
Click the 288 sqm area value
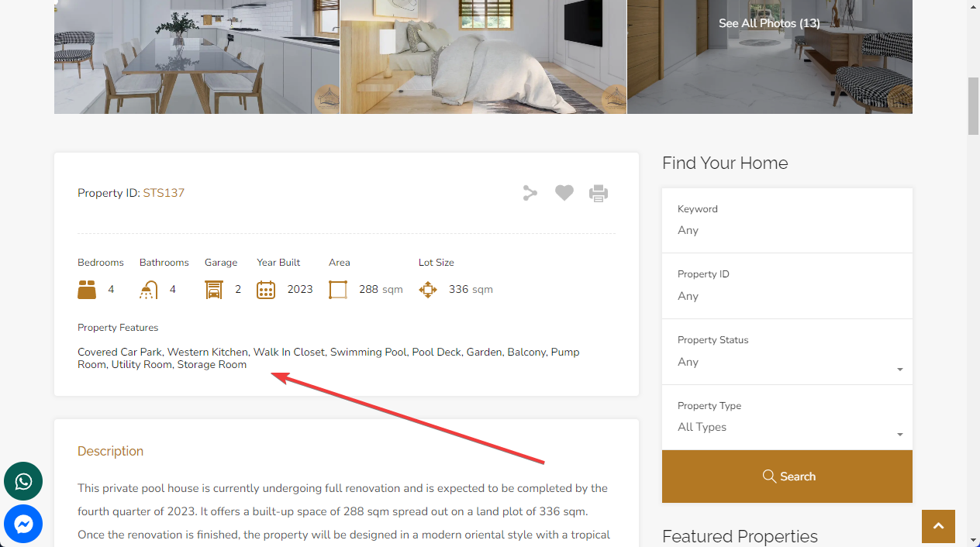point(381,290)
